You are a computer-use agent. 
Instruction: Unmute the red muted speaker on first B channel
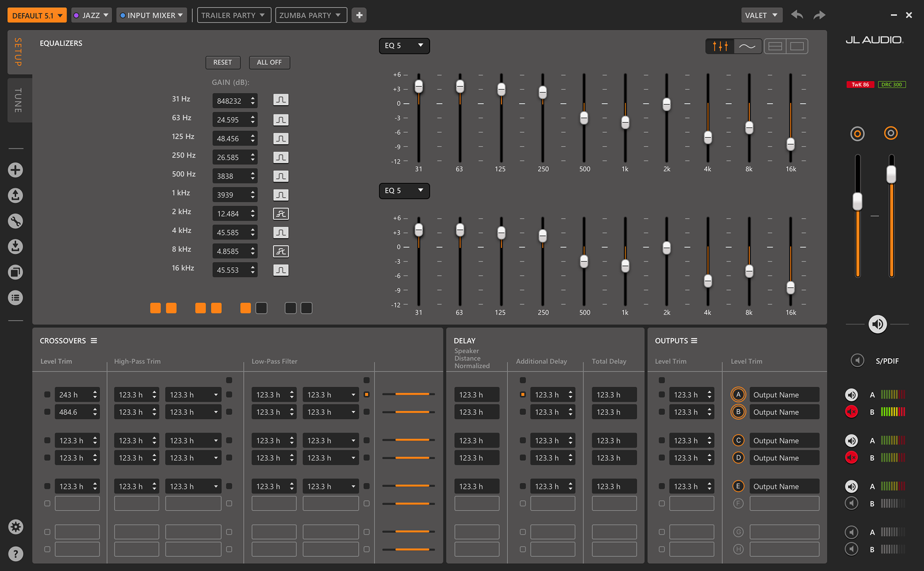pos(851,412)
